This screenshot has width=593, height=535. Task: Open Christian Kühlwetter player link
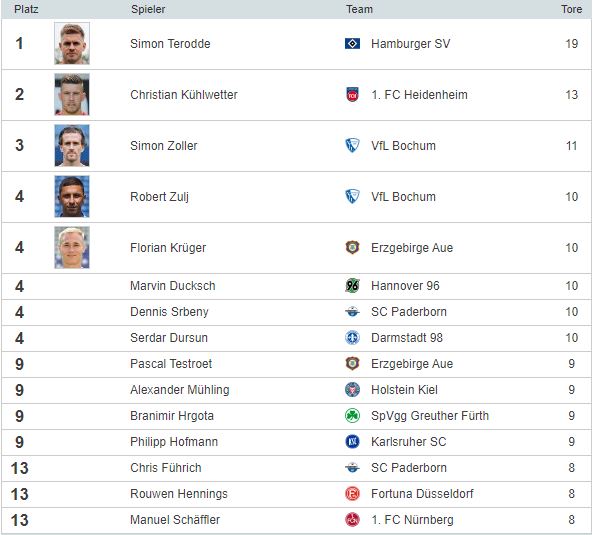coord(184,95)
